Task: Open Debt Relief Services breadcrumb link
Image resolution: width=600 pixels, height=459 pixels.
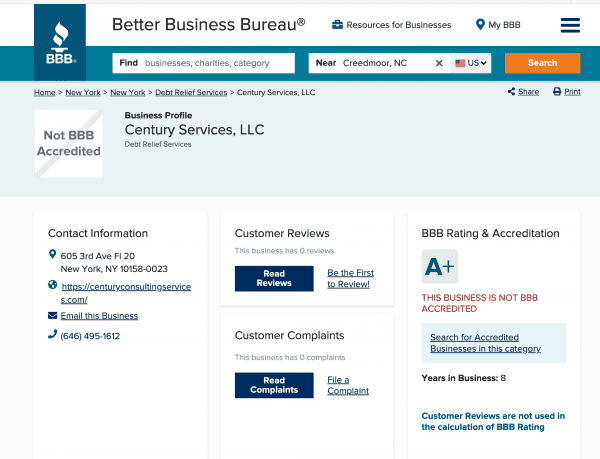Action: point(191,92)
